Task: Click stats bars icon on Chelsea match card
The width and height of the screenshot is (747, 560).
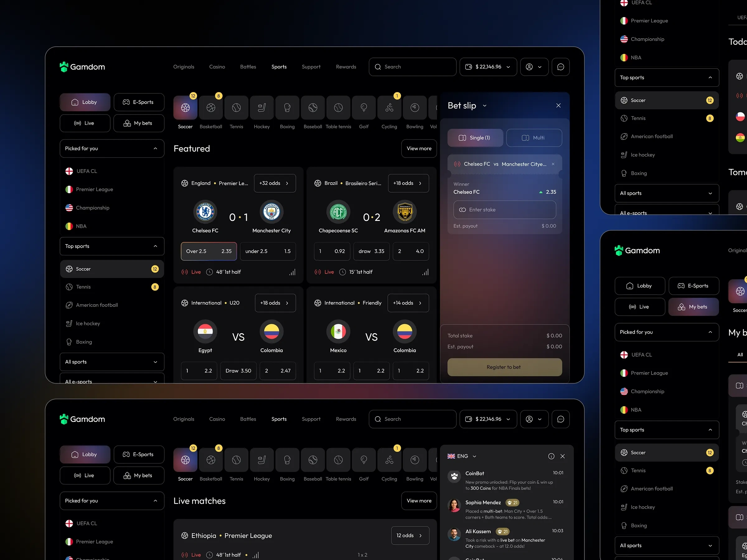Action: 292,272
